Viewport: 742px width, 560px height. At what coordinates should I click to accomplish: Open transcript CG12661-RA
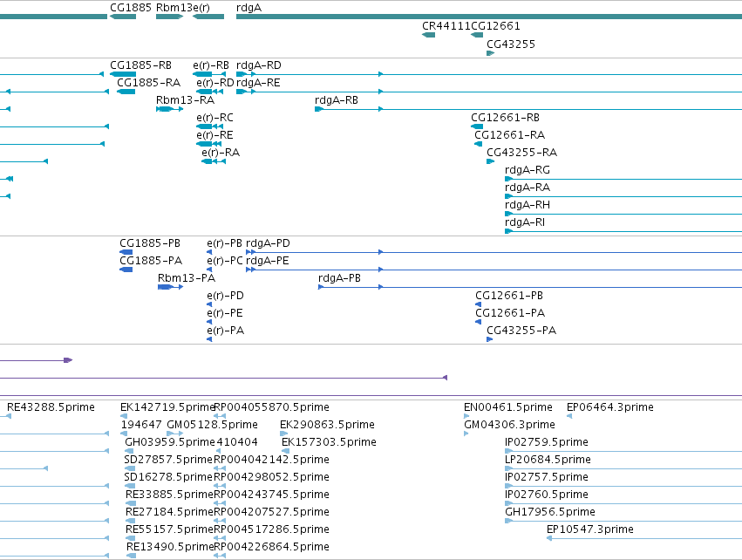tap(510, 135)
